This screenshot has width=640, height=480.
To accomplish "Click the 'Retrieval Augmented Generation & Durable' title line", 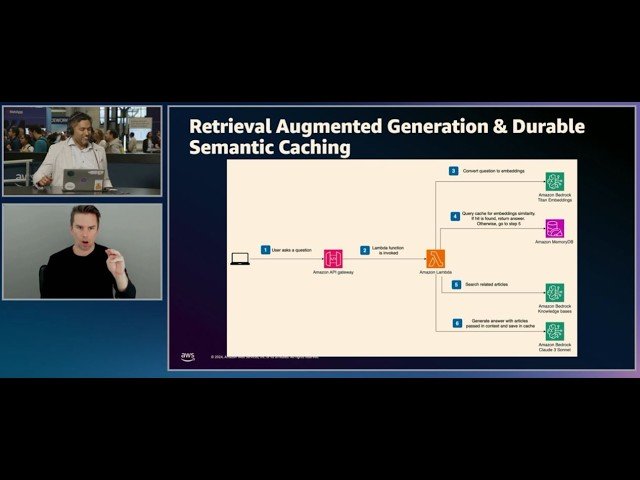I will 387,126.
